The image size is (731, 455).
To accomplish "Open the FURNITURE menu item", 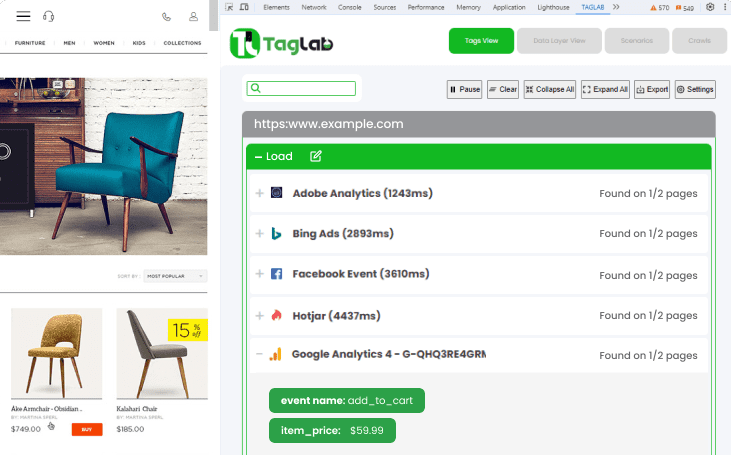I will point(30,43).
